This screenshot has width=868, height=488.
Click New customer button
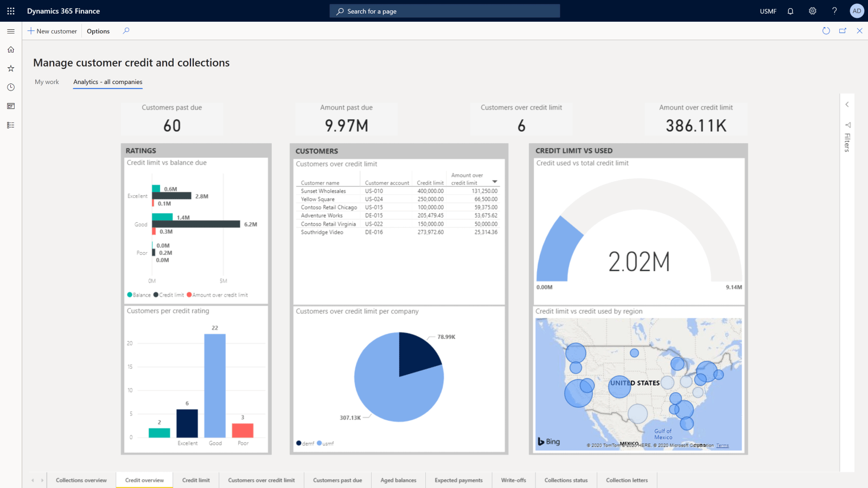pyautogui.click(x=52, y=31)
